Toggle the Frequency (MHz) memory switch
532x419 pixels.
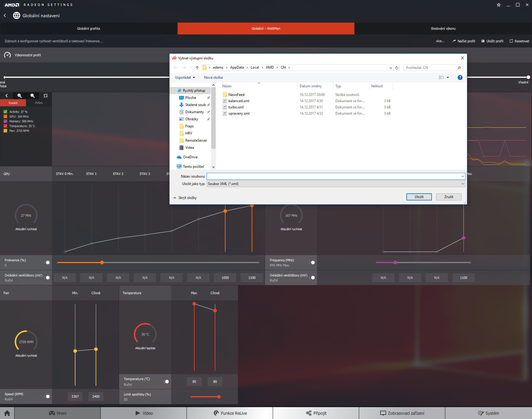tap(312, 263)
